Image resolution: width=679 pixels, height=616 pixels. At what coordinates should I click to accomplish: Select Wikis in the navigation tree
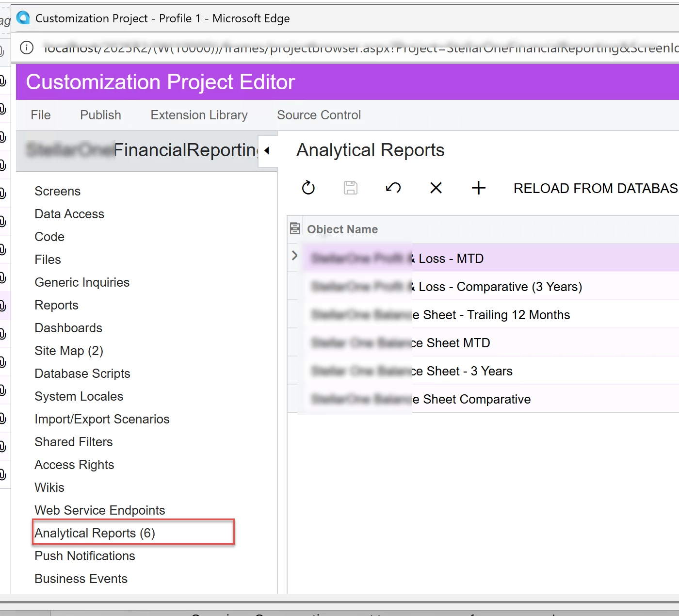tap(49, 487)
